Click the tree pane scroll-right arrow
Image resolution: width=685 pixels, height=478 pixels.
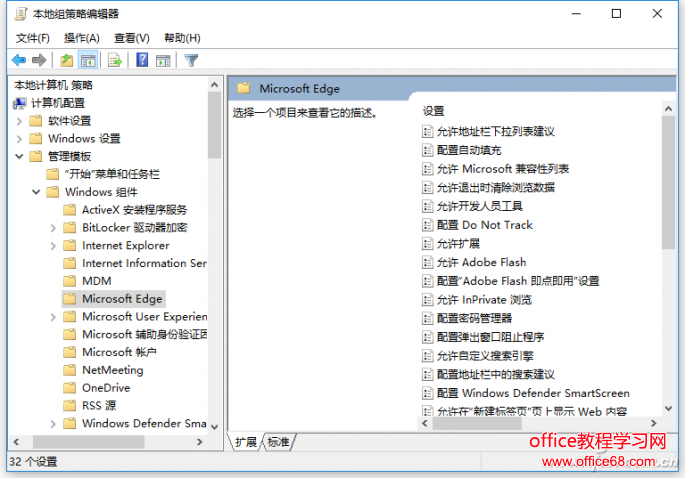pos(200,442)
